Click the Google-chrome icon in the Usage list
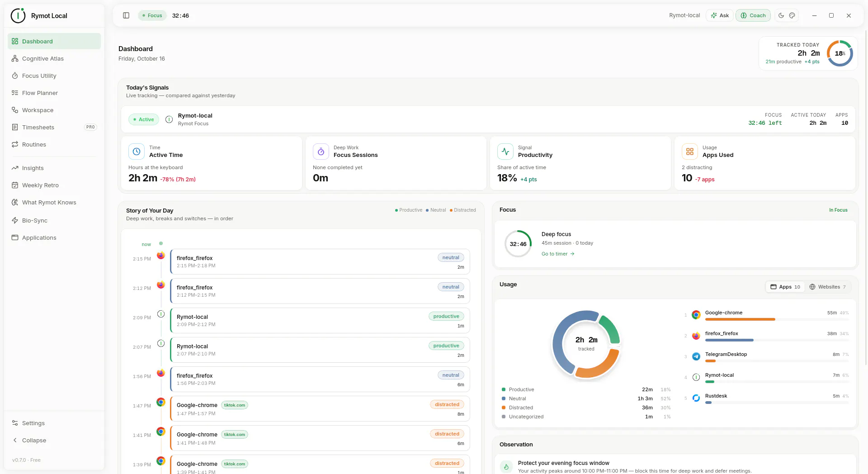The image size is (868, 474). click(x=696, y=315)
